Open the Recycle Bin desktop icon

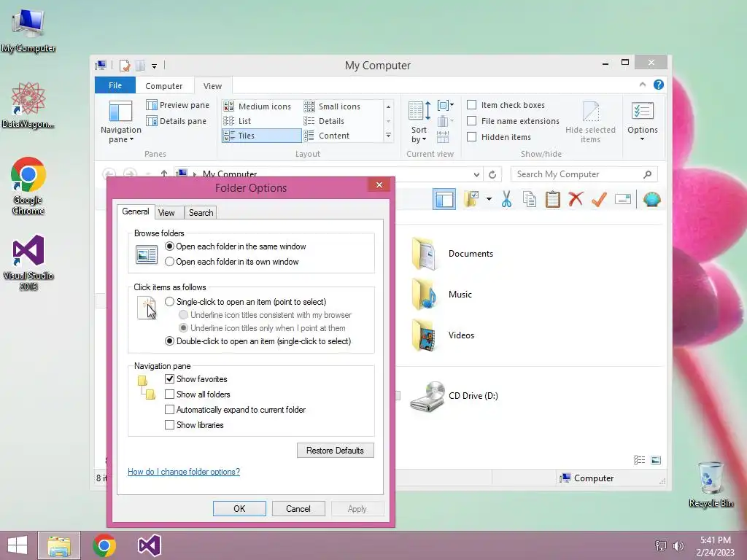coord(711,484)
